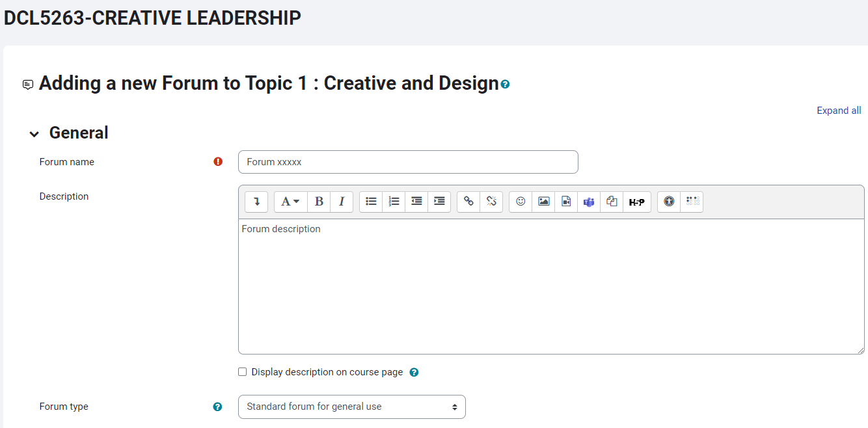Insert an unordered bullet list
Screen dimensions: 868x428
click(371, 202)
